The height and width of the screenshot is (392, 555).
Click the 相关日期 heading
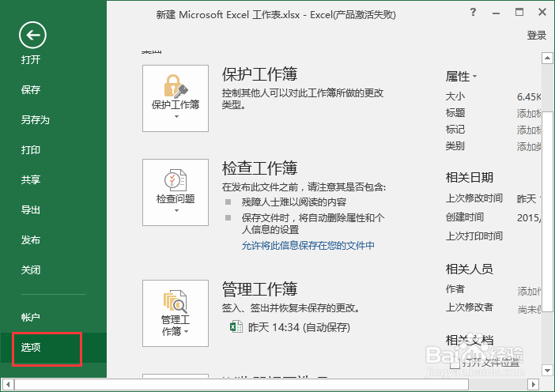pyautogui.click(x=470, y=178)
